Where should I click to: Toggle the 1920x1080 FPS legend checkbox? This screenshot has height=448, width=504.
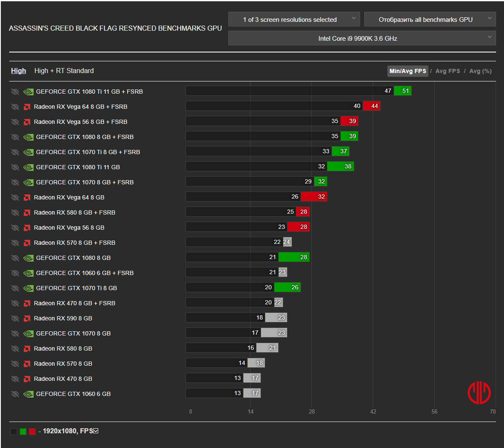click(96, 431)
